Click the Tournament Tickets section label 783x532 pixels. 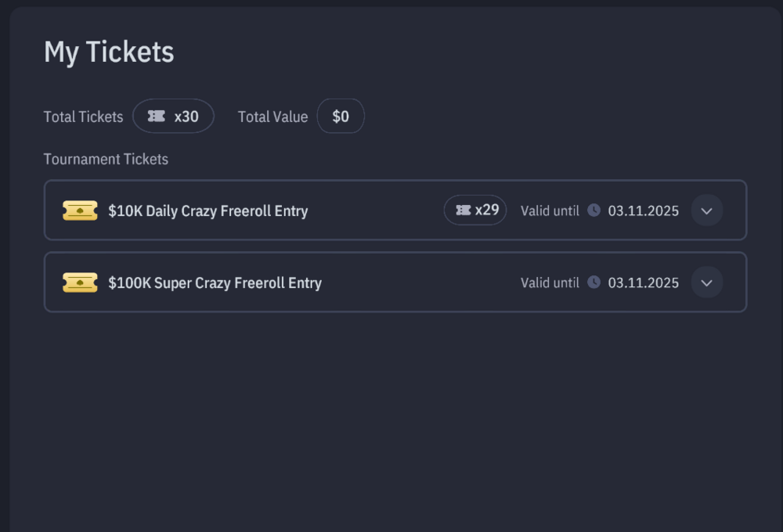click(x=106, y=160)
